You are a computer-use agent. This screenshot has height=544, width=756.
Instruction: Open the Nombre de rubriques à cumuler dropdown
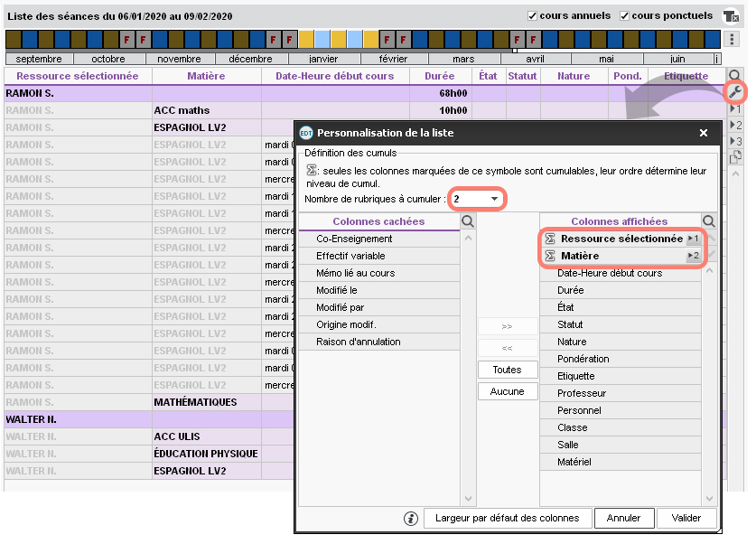(476, 199)
